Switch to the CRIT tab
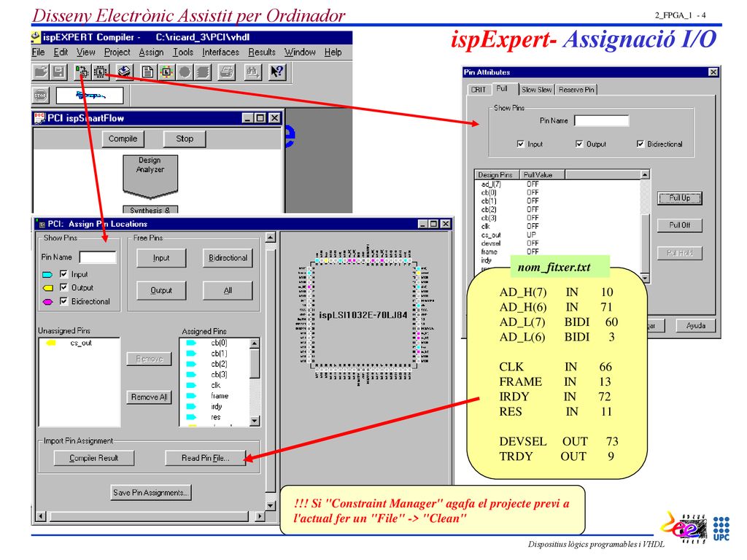This screenshot has width=747, height=560. tap(479, 90)
